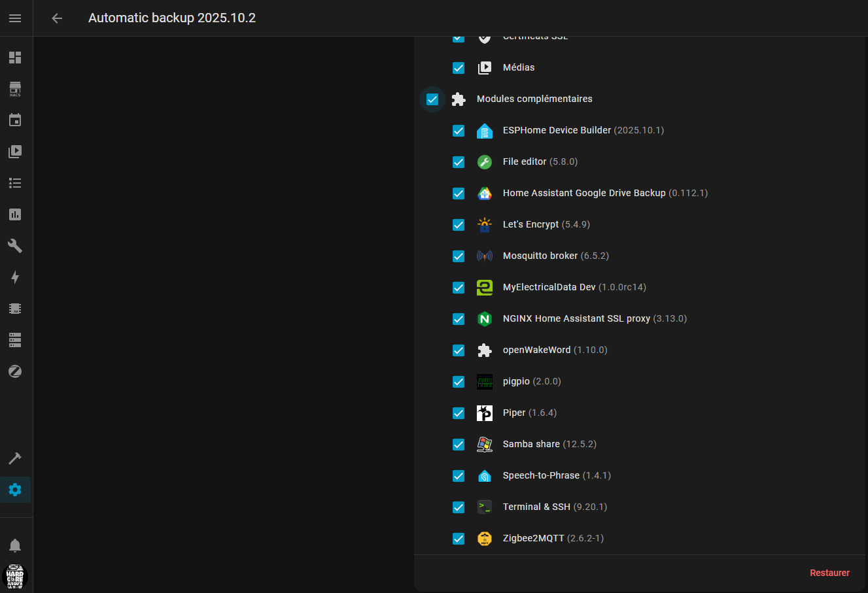Untick the Médias checkbox
Screen dimensions: 868x593
click(x=459, y=68)
